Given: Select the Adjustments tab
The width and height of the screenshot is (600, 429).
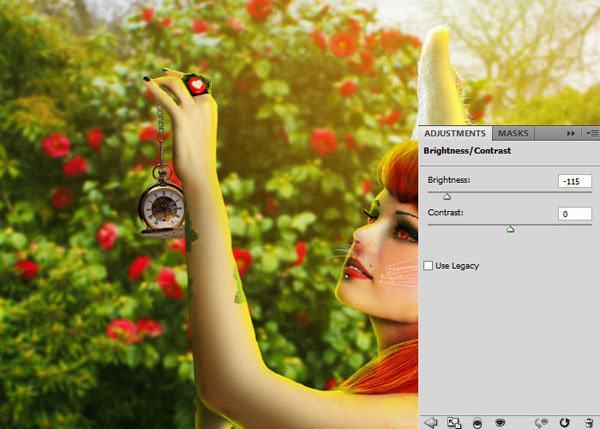Looking at the screenshot, I should click(x=455, y=133).
